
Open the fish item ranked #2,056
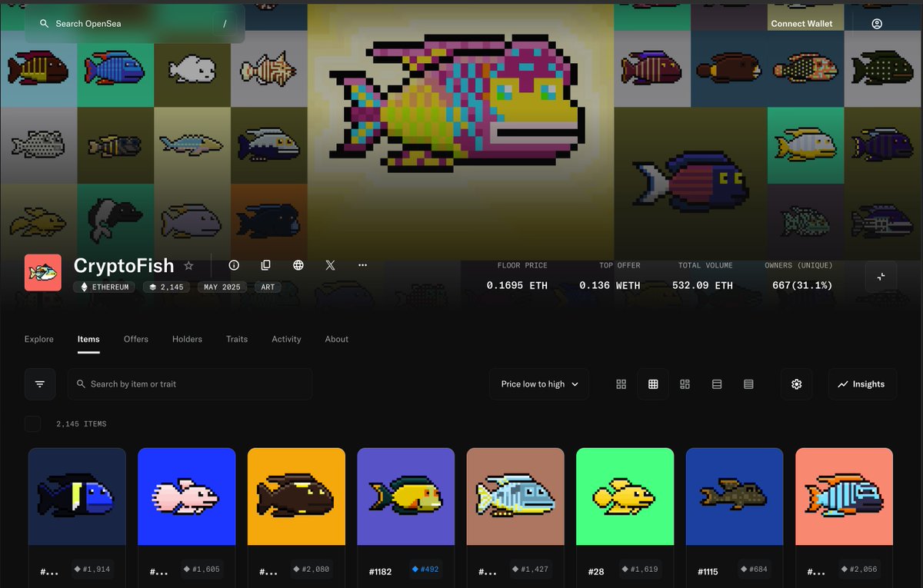845,497
